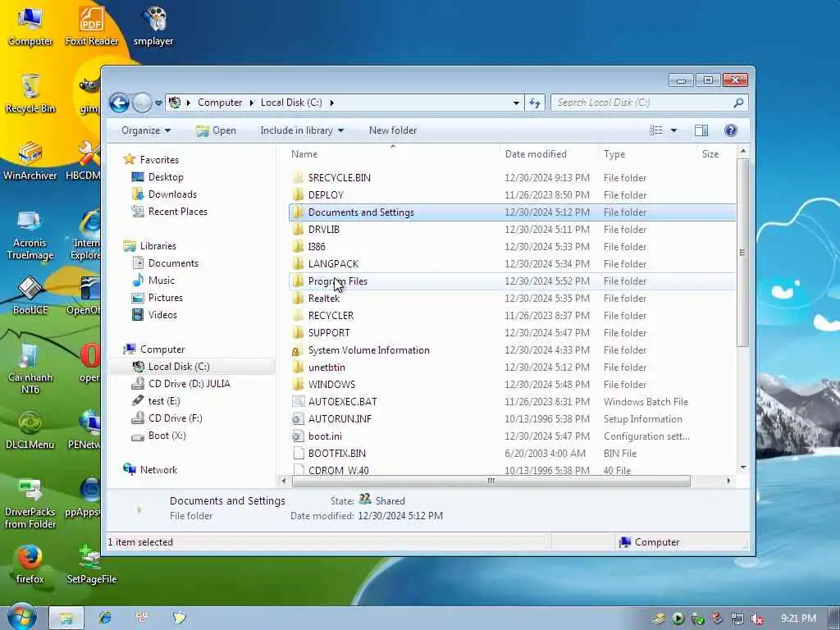840x630 pixels.
Task: Select the boot.ini file
Action: click(x=512, y=436)
